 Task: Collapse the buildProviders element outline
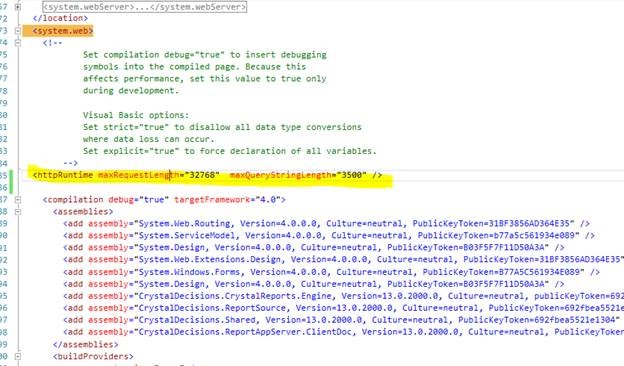[x=18, y=356]
